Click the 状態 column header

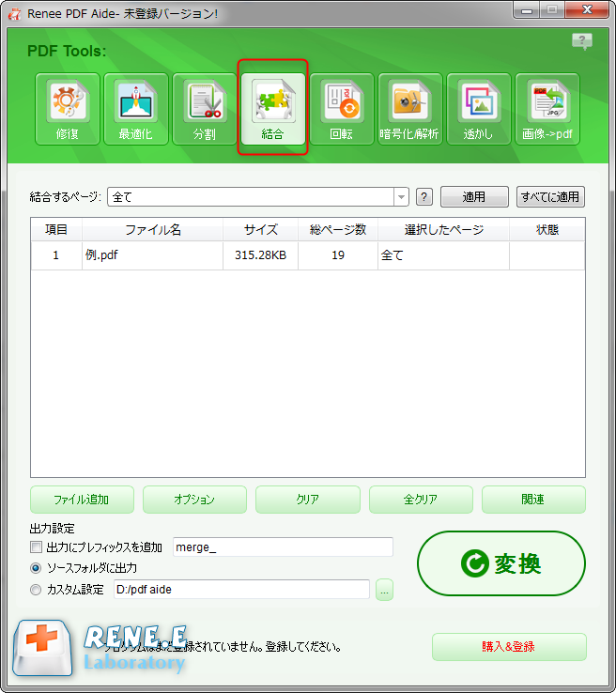tap(547, 229)
